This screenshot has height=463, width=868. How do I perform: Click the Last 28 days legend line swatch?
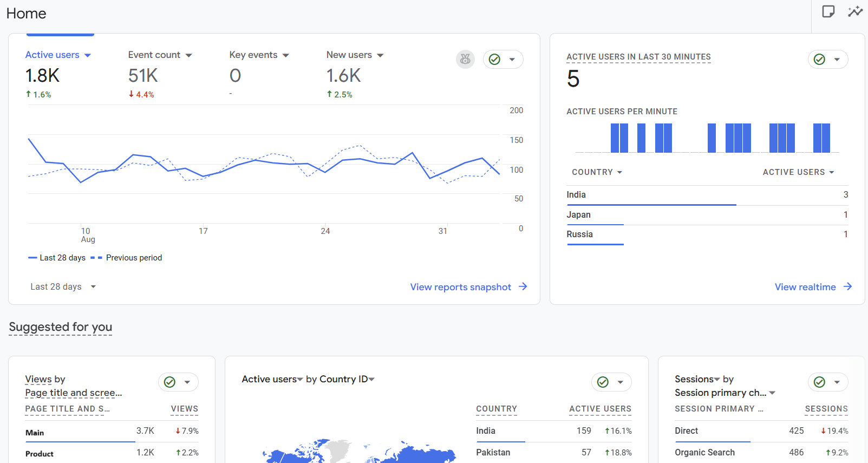[x=32, y=258]
